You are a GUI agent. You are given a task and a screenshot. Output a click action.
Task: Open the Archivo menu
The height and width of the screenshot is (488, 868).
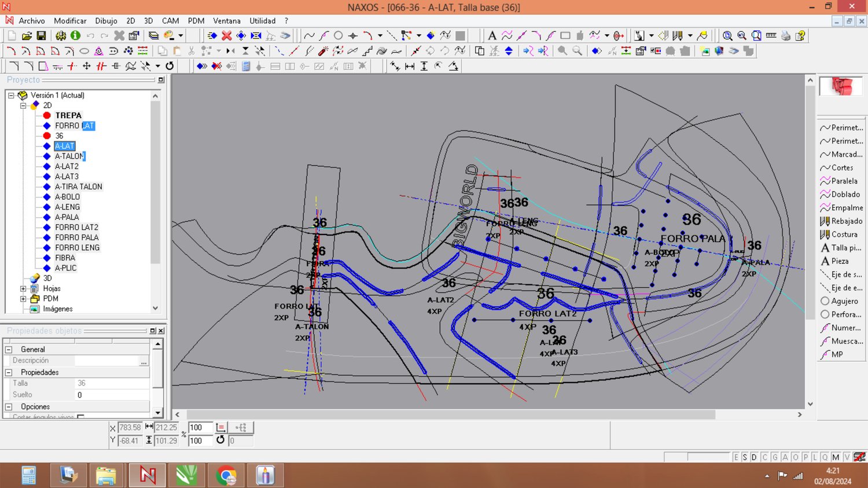click(x=32, y=21)
